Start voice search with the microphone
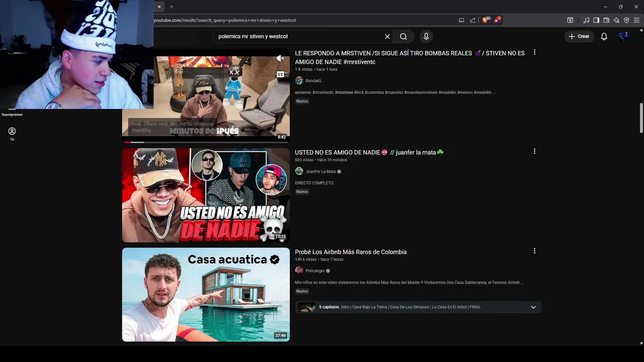The height and width of the screenshot is (362, 644). pos(426,36)
